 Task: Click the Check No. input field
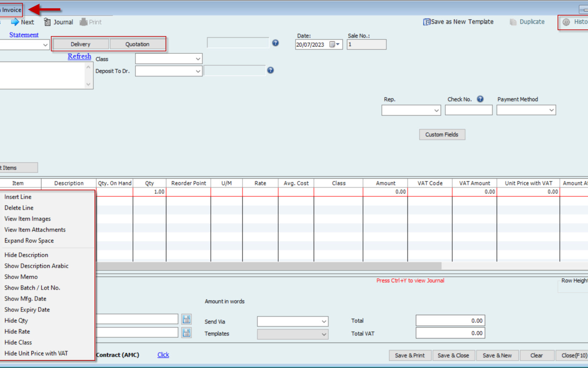tap(469, 110)
